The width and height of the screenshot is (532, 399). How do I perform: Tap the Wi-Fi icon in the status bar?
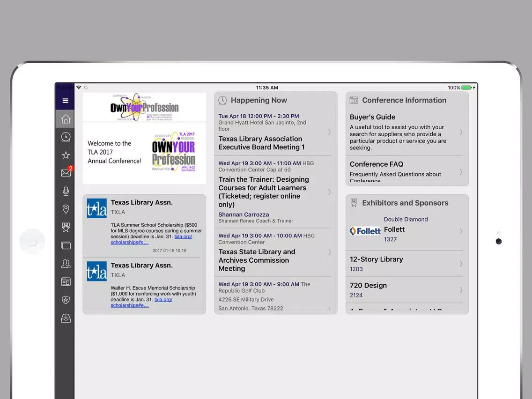pos(79,88)
